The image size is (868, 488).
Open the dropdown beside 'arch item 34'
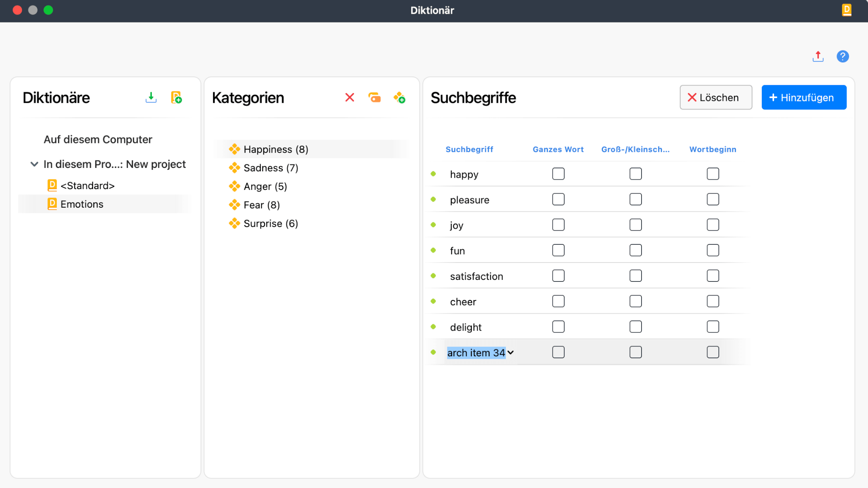pyautogui.click(x=511, y=352)
